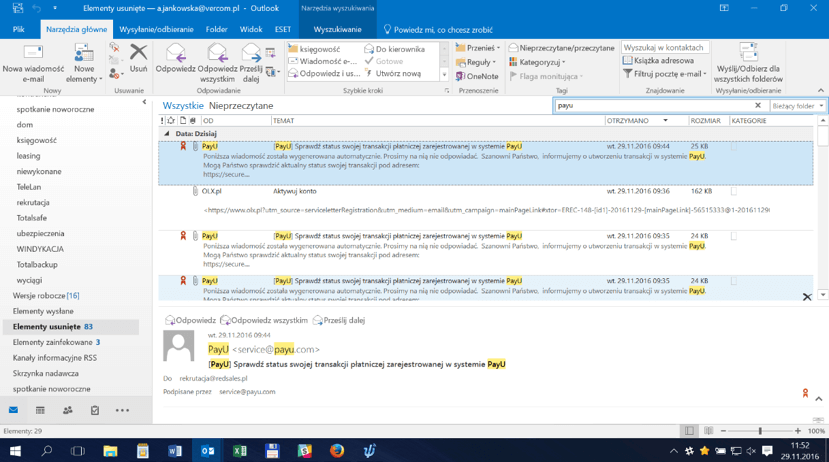This screenshot has height=462, width=829.
Task: Toggle category checkbox for first PayU message
Action: (734, 146)
